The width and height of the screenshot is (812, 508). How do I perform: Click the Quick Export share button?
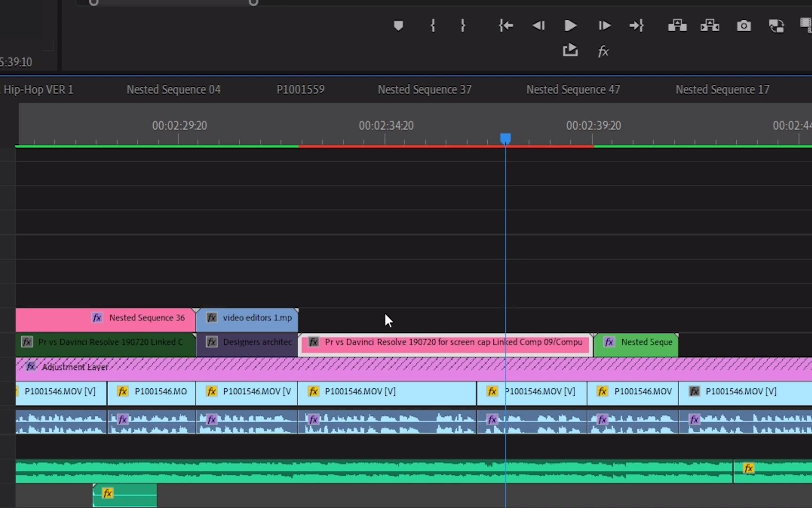[570, 50]
